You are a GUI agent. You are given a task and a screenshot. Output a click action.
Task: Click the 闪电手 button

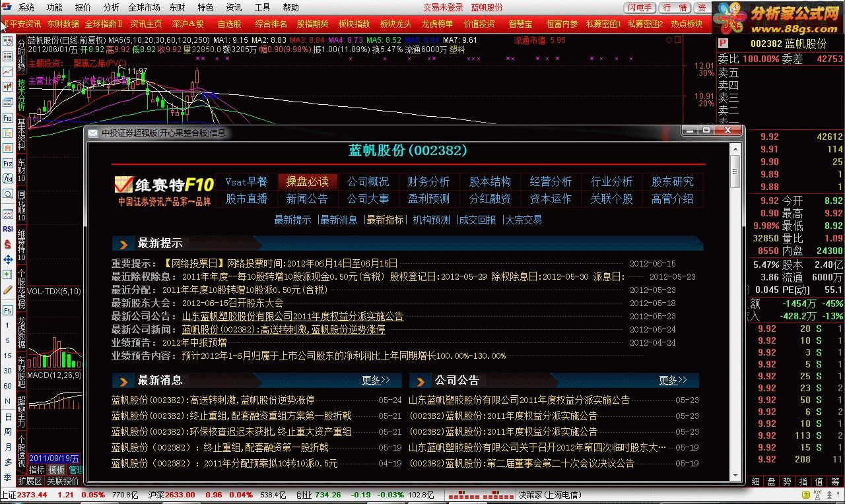(x=640, y=7)
